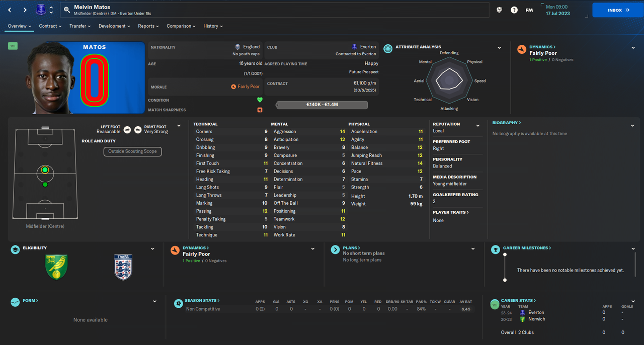Open the History tab menu

click(x=213, y=26)
